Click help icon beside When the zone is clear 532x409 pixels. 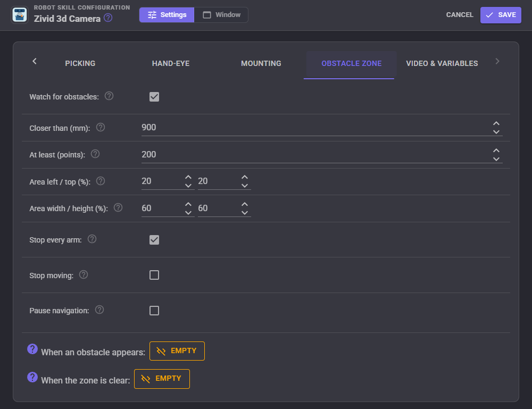[x=32, y=377]
